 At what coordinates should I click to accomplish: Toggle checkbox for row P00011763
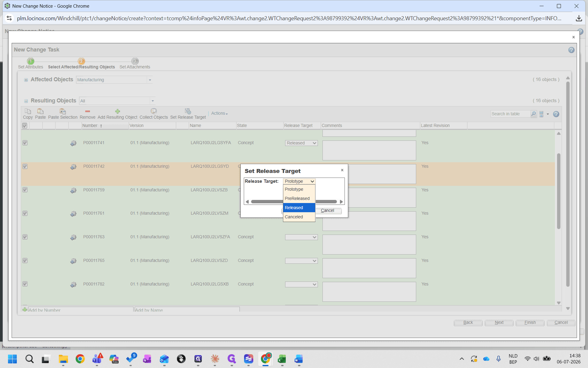coord(25,237)
